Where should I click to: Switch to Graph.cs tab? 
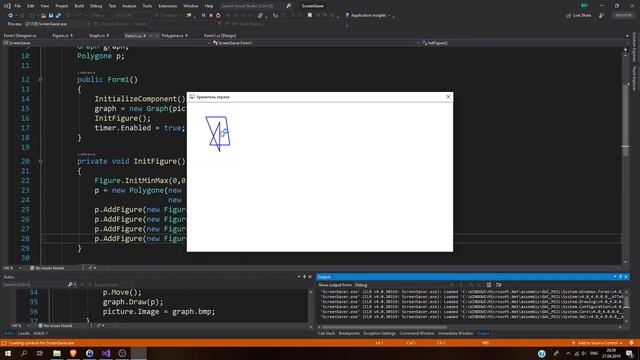[x=99, y=36]
